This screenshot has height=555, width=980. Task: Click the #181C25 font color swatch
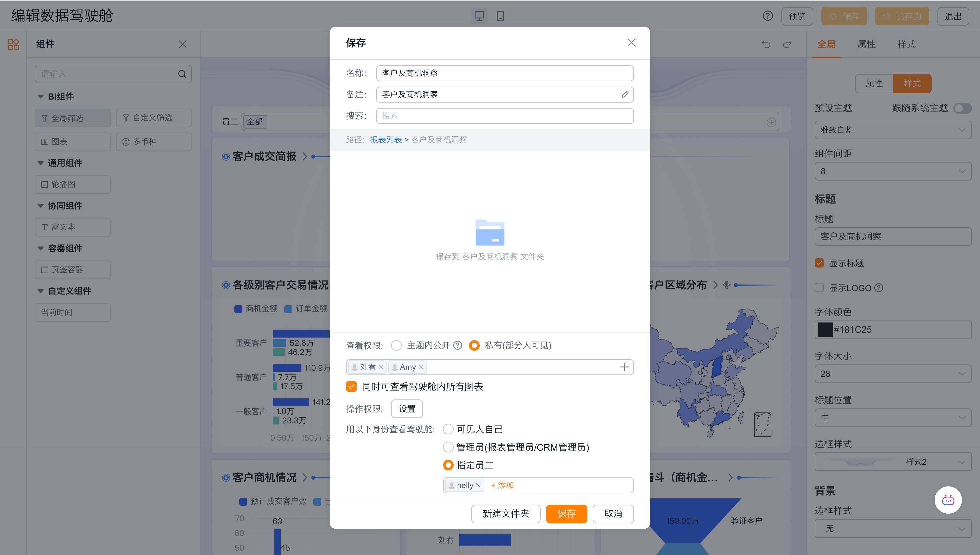point(825,330)
